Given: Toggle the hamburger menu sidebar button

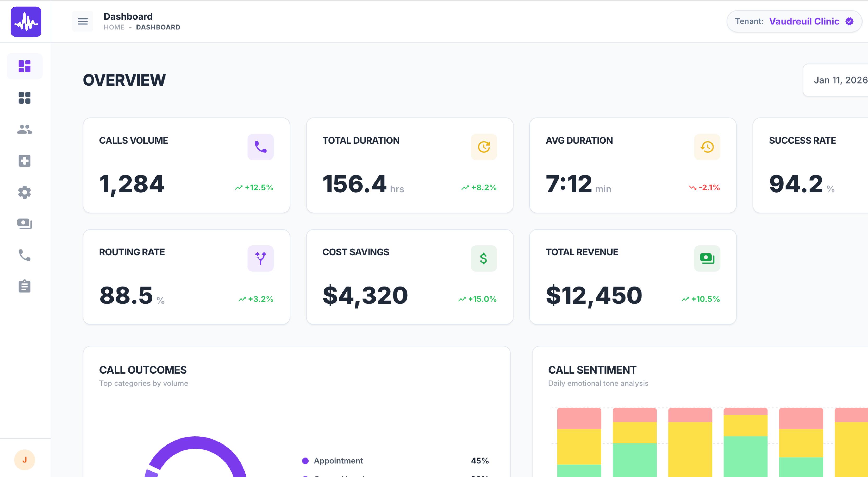Looking at the screenshot, I should click(x=83, y=22).
